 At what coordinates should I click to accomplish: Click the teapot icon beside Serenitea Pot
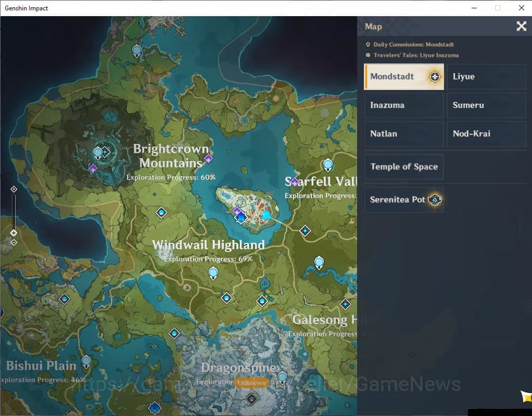pos(435,200)
